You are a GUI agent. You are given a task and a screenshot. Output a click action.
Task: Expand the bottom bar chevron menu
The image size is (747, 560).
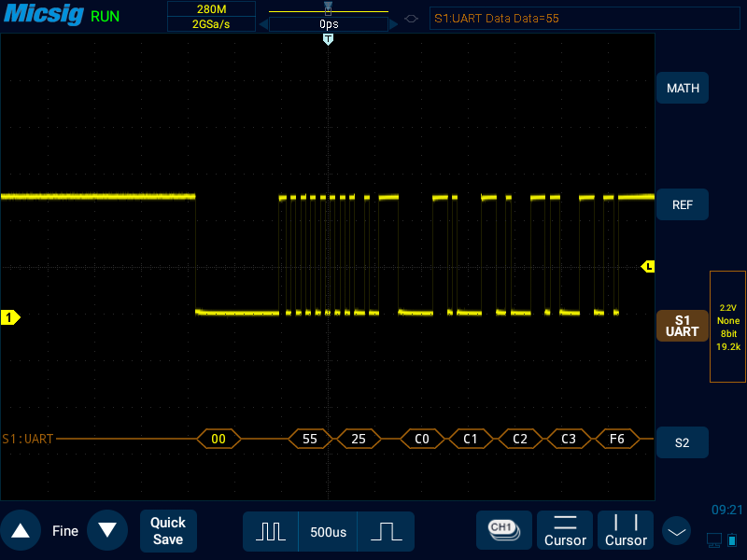677,531
